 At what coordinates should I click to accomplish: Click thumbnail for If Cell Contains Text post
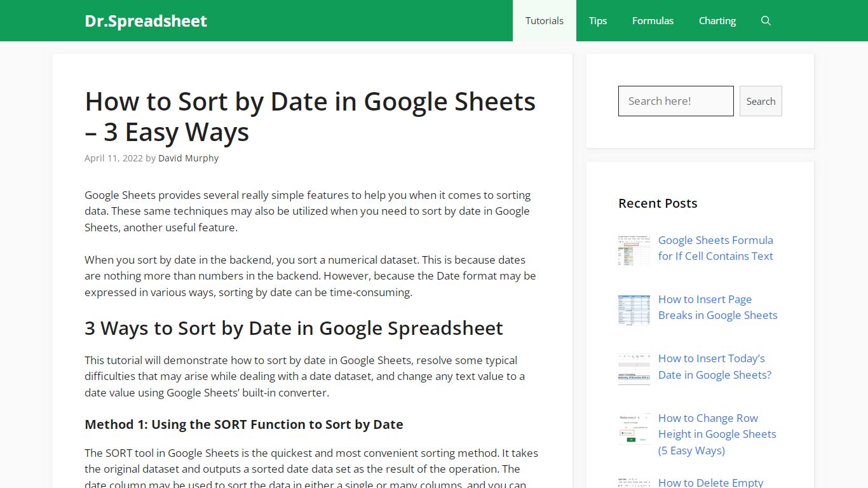(x=634, y=250)
